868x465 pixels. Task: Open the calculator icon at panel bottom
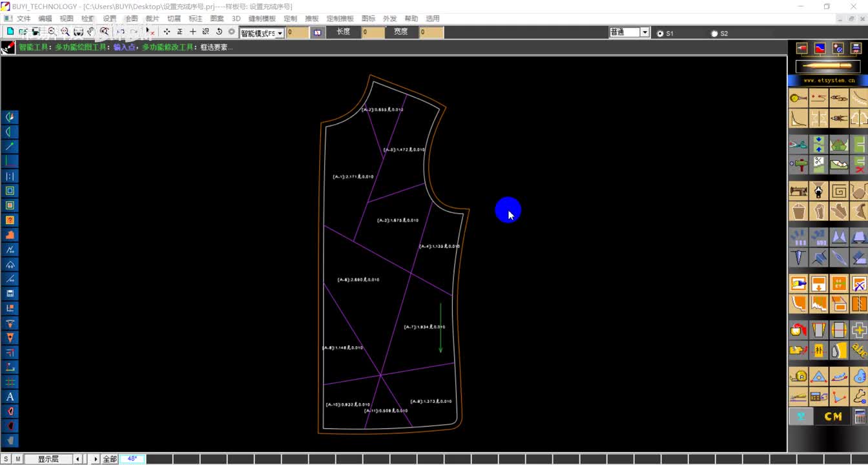859,417
